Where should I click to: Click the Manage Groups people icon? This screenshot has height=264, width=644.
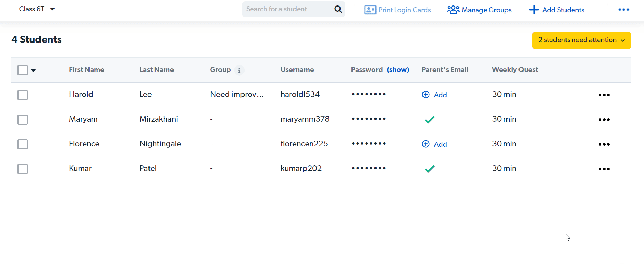(453, 10)
